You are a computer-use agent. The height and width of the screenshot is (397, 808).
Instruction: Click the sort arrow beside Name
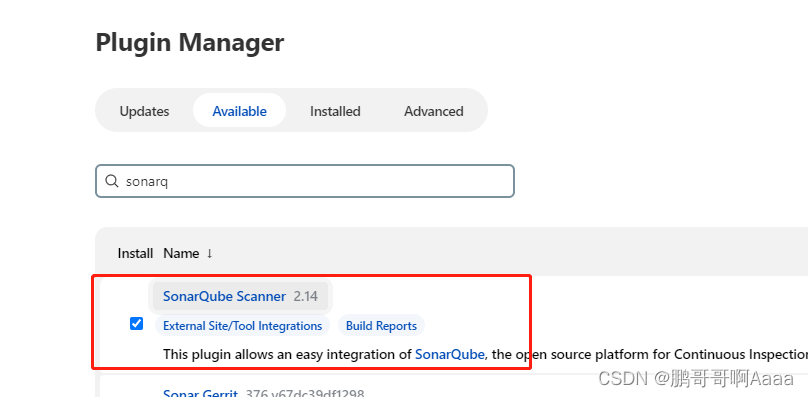tap(209, 254)
